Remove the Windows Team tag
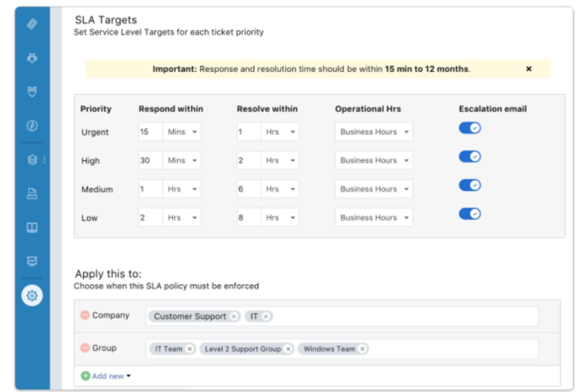This screenshot has height=392, width=588. click(x=362, y=349)
